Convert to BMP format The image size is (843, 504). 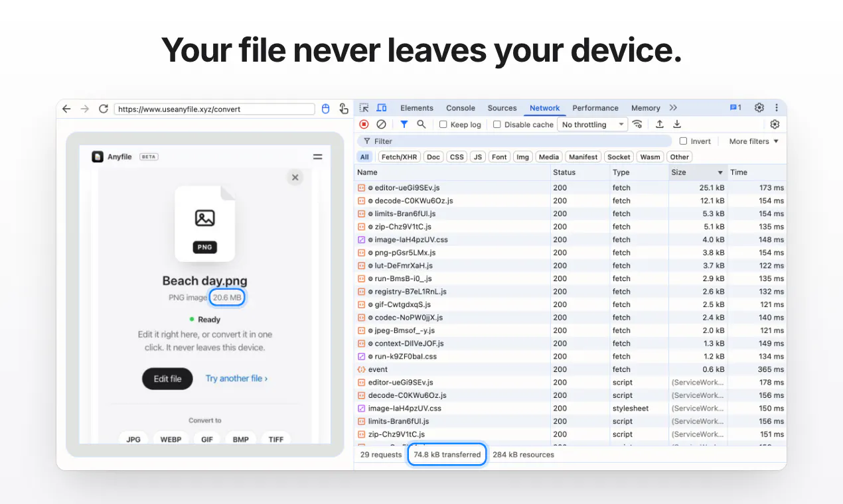point(240,439)
